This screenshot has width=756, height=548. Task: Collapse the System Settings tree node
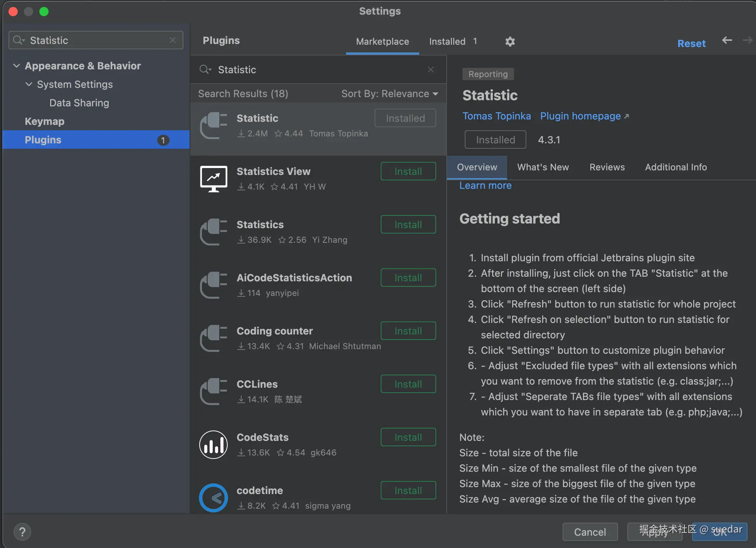coord(29,84)
